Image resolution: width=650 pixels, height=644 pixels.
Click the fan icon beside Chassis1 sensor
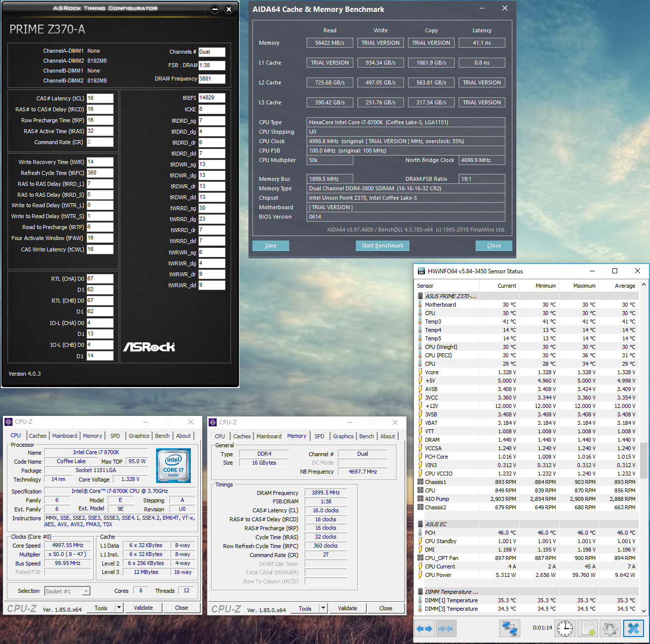[420, 482]
